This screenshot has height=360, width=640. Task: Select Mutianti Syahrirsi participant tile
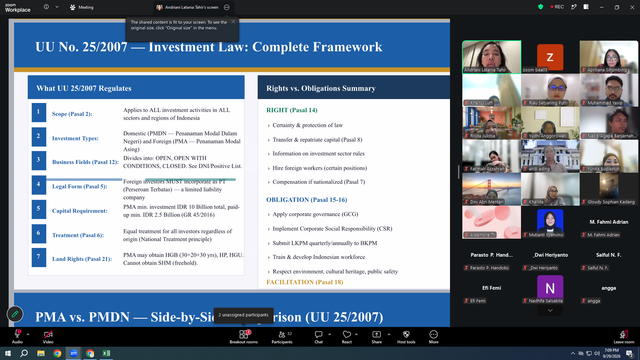[x=550, y=222]
